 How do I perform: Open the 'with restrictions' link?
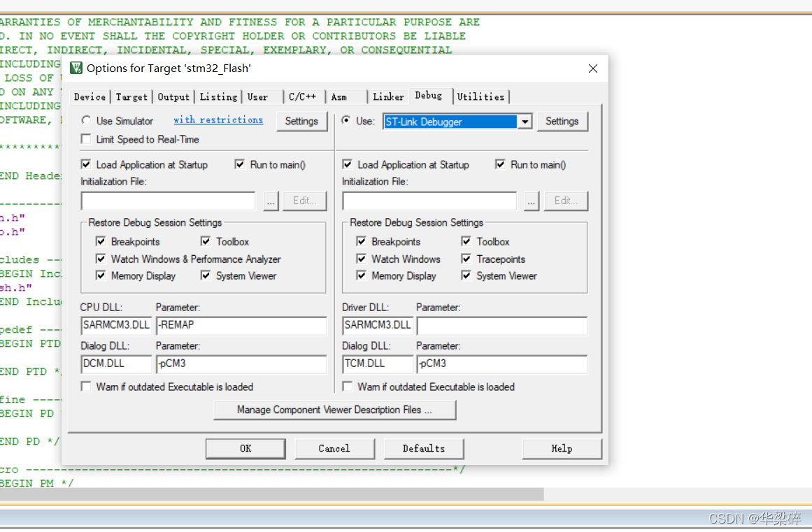point(218,120)
